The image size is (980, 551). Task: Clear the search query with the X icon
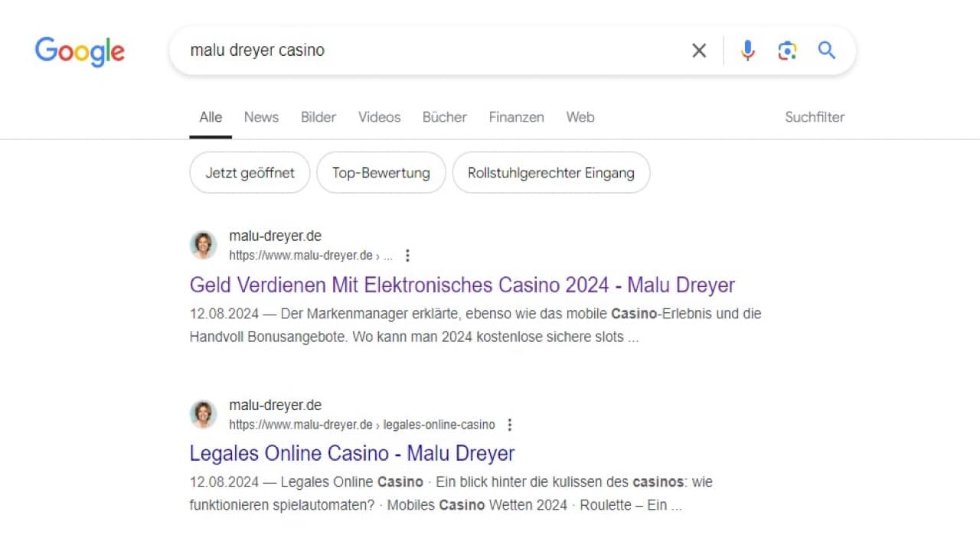699,51
